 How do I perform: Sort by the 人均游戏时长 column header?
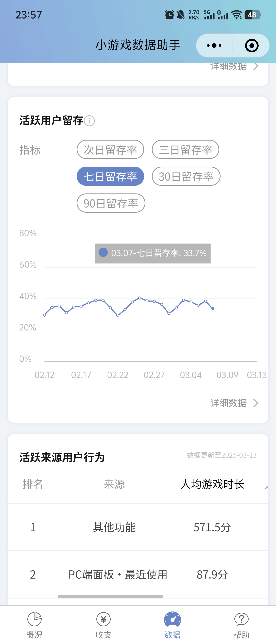click(x=212, y=484)
